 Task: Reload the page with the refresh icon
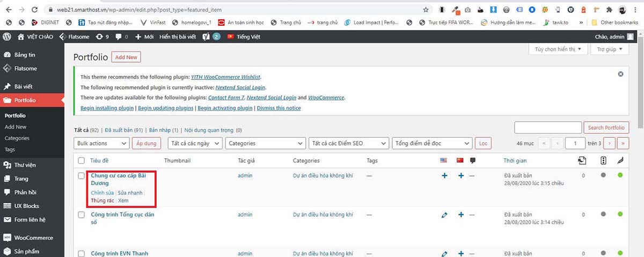[35, 10]
